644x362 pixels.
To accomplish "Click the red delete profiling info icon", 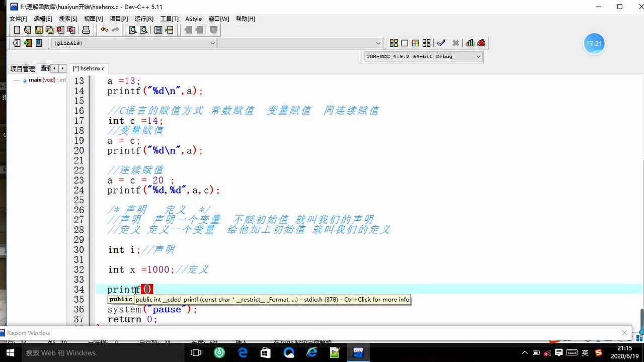I will (x=481, y=43).
